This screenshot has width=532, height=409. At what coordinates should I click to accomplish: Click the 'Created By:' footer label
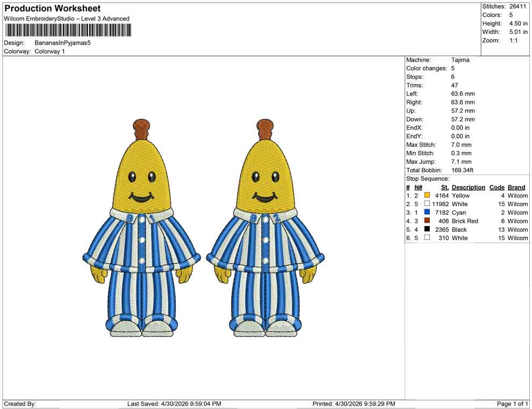pos(20,404)
